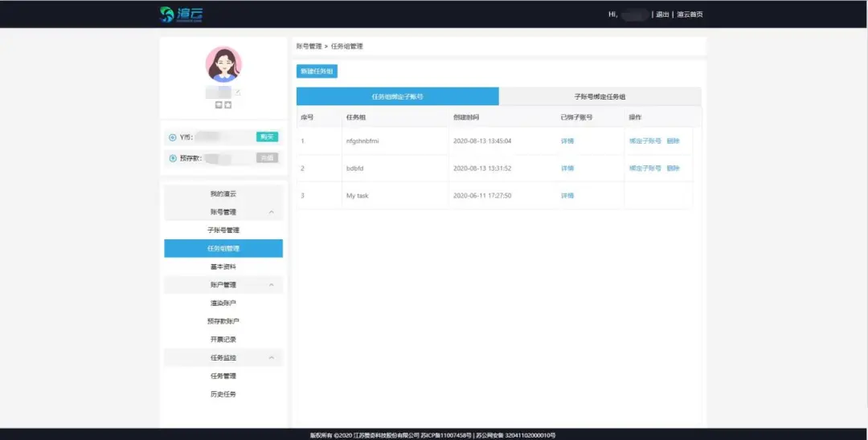Screen dimensions: 868x440
Task: Click the user avatar picture
Action: (x=223, y=64)
